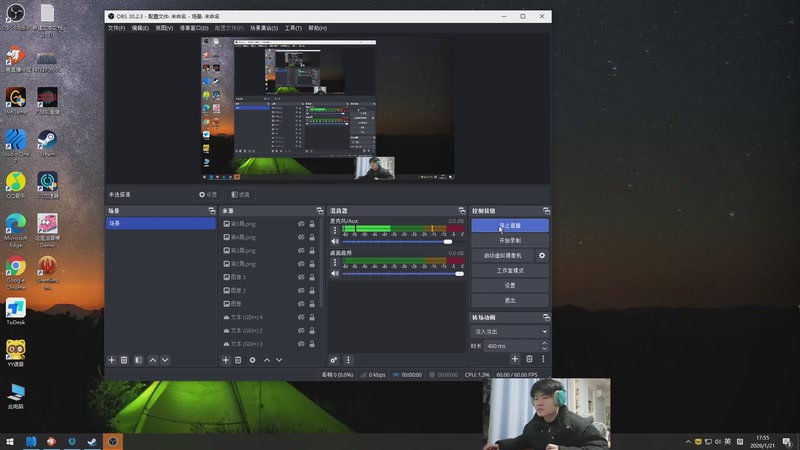Click 400 ms duration input field
800x450 pixels.
(512, 346)
